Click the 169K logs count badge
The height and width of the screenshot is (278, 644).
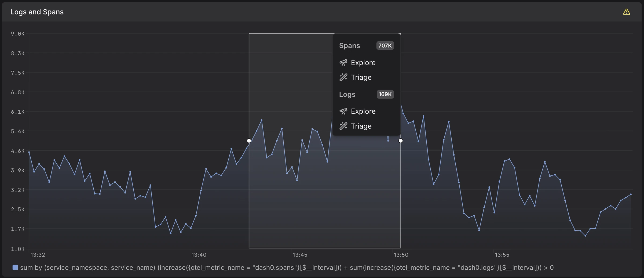[x=385, y=94]
